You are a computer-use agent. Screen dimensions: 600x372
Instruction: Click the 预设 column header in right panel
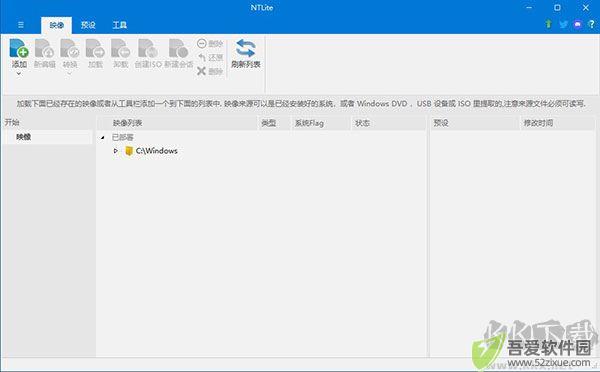click(474, 123)
